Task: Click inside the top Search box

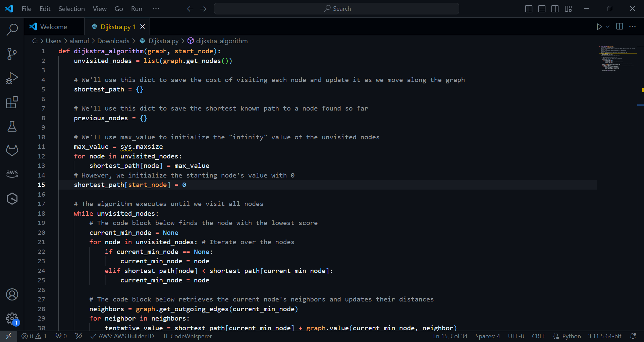Action: pos(336,8)
